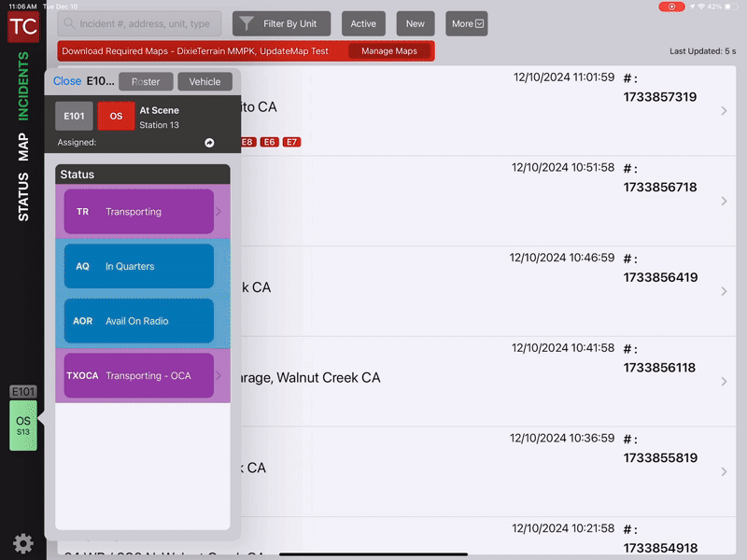Select the green E101 unit tile in sidebar
Image resolution: width=747 pixels, height=560 pixels.
point(21,425)
